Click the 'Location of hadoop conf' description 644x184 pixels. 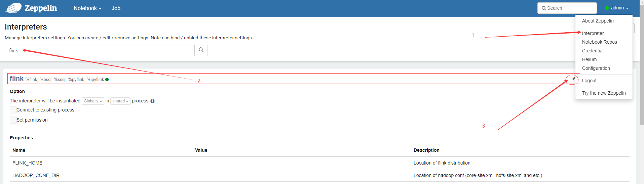478,175
